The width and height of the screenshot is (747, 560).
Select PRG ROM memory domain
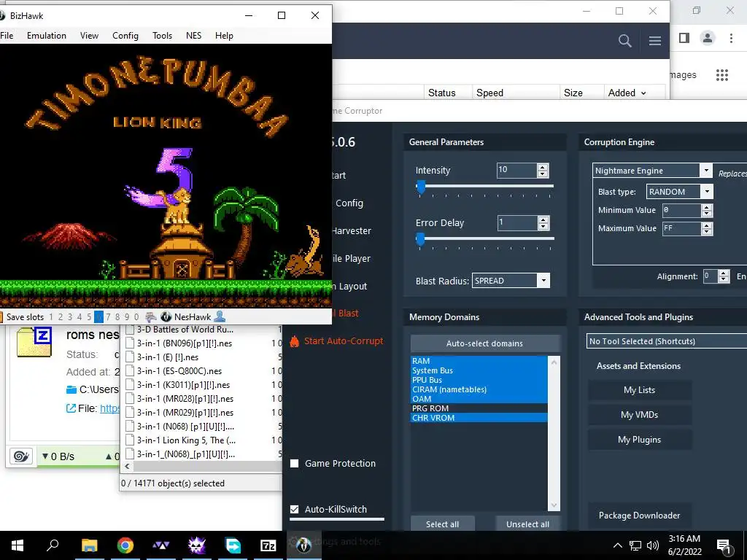pyautogui.click(x=479, y=408)
